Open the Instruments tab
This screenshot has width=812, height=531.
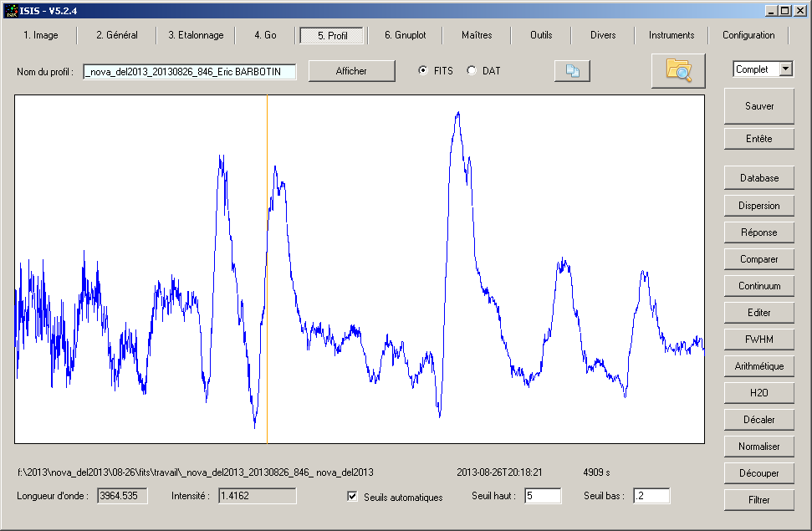pyautogui.click(x=672, y=35)
